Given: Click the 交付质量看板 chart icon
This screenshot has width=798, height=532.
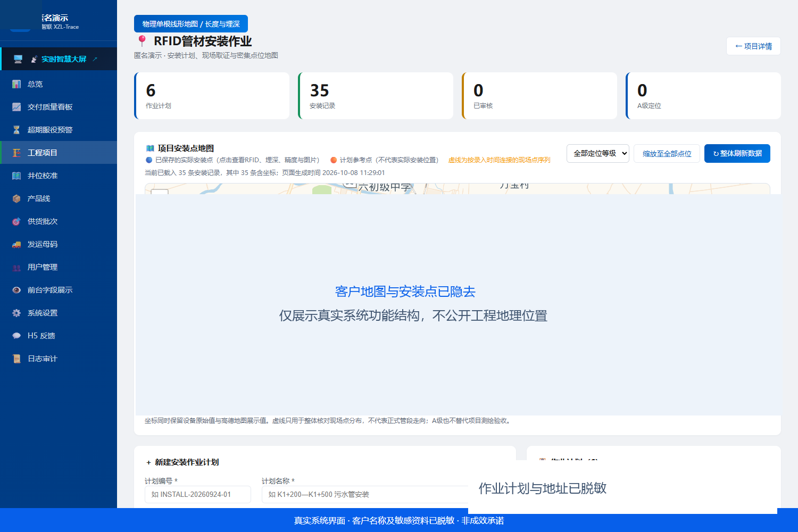Looking at the screenshot, I should [16, 107].
